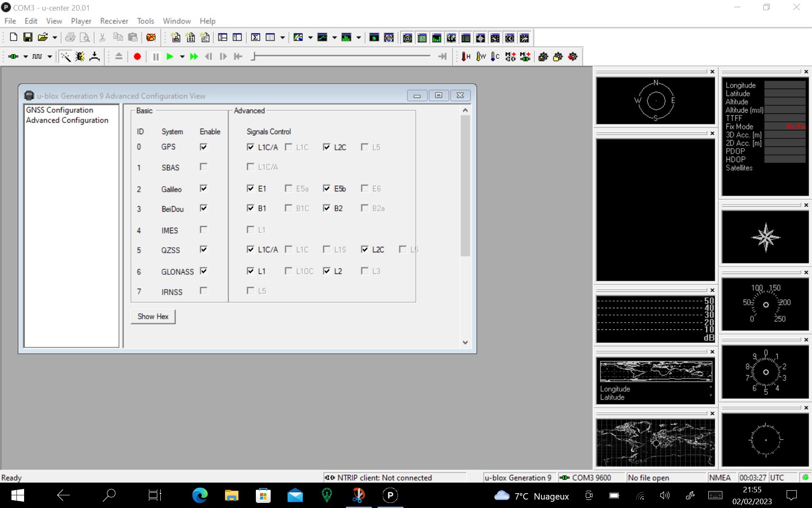Expand the histogram view dropdown arrow
This screenshot has width=812, height=508.
pyautogui.click(x=359, y=37)
